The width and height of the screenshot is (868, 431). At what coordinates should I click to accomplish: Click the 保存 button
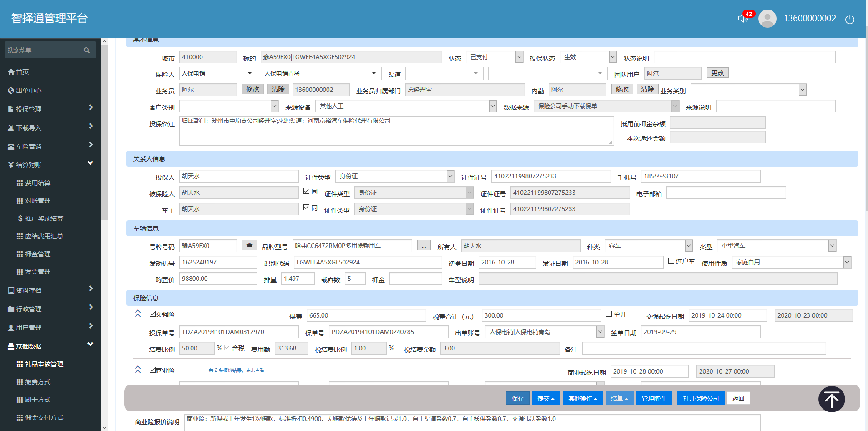[x=518, y=398]
